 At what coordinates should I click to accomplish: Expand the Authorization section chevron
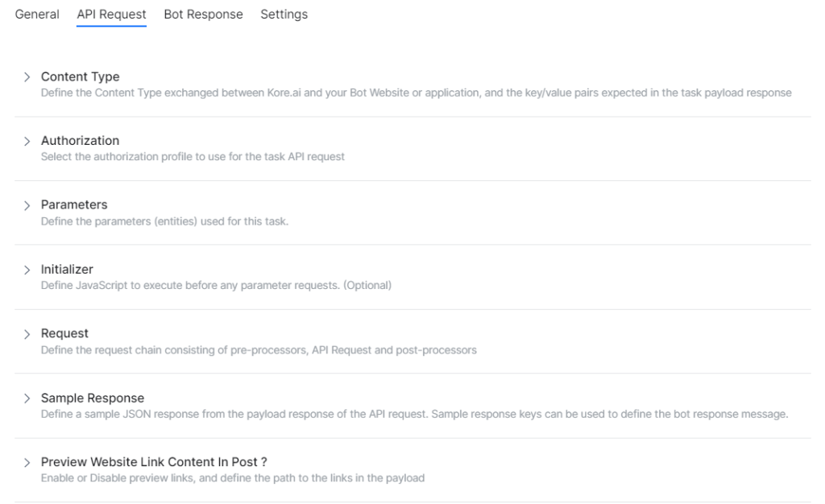click(27, 140)
